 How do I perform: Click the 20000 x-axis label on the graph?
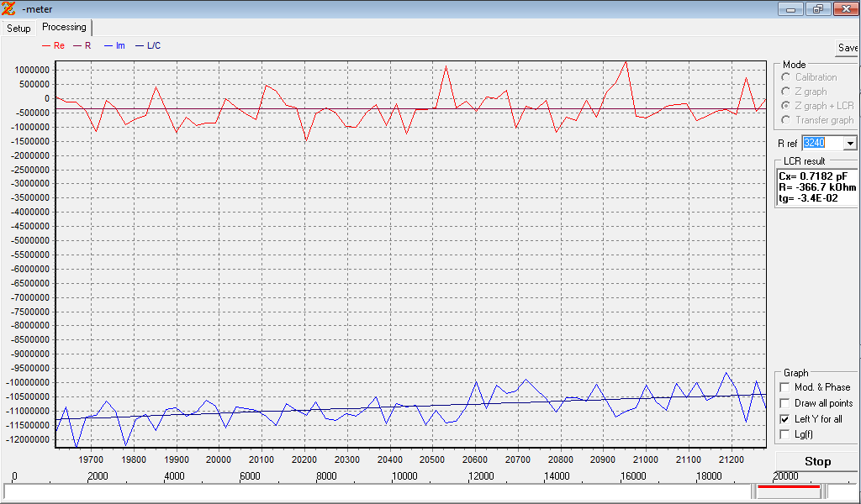point(219,459)
